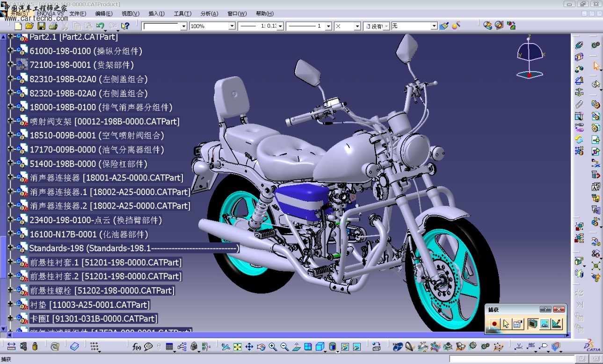Click the Isometric View cube icon

[320, 347]
